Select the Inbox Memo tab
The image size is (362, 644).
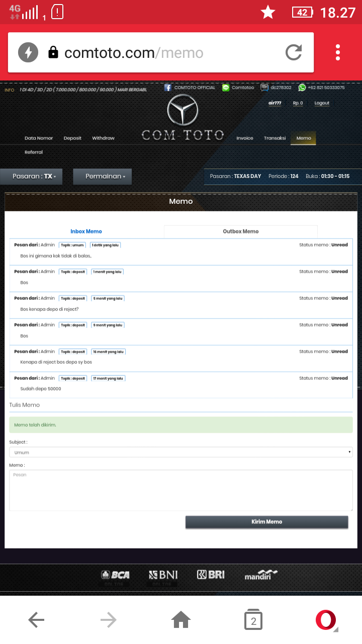click(86, 231)
